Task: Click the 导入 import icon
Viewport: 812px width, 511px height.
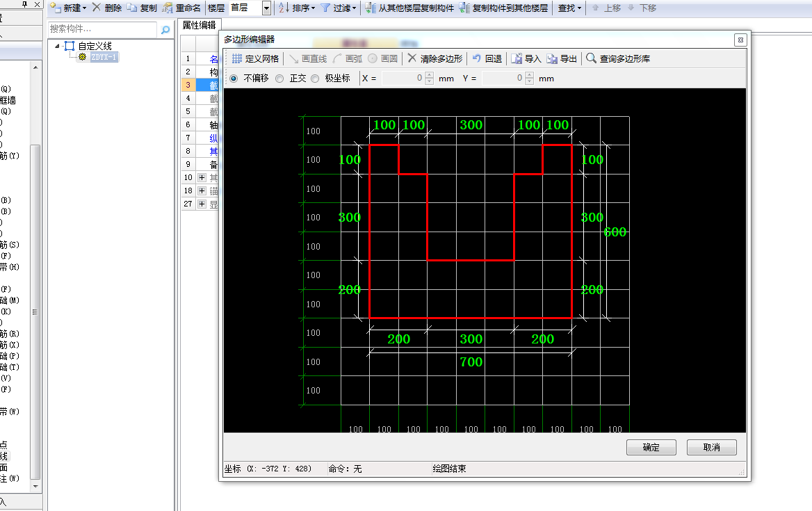Action: pos(517,58)
